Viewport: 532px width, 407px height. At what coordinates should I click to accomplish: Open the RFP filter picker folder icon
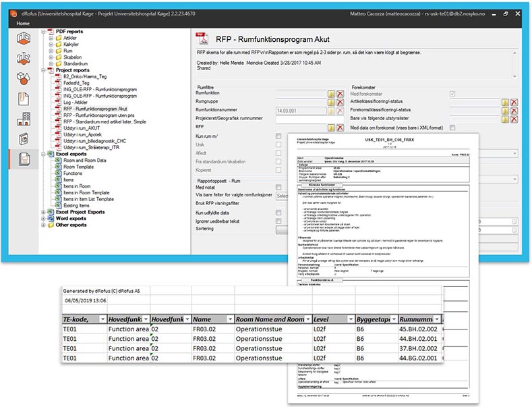pos(331,128)
